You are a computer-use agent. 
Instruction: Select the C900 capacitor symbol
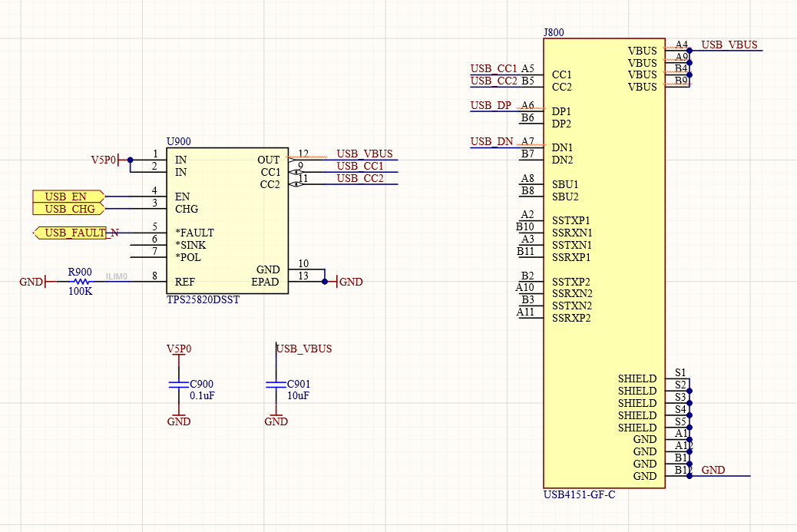tap(178, 385)
